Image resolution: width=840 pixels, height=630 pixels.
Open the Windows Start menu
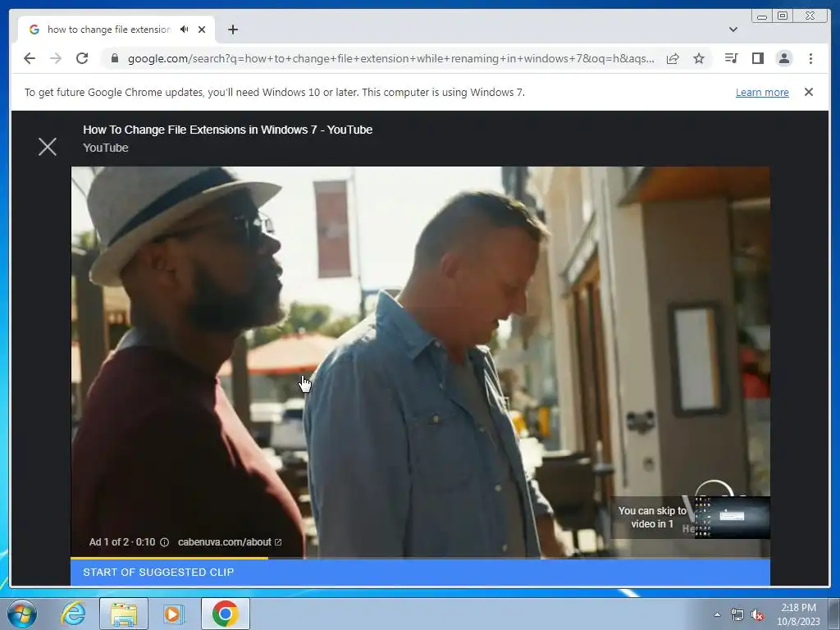coord(22,614)
